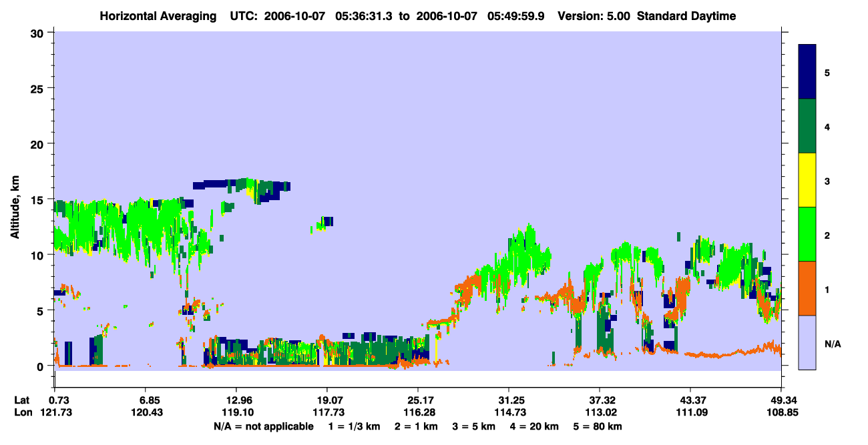Click the 'Standard Daytime' text
Screen dimensions: 868x445
(686, 16)
